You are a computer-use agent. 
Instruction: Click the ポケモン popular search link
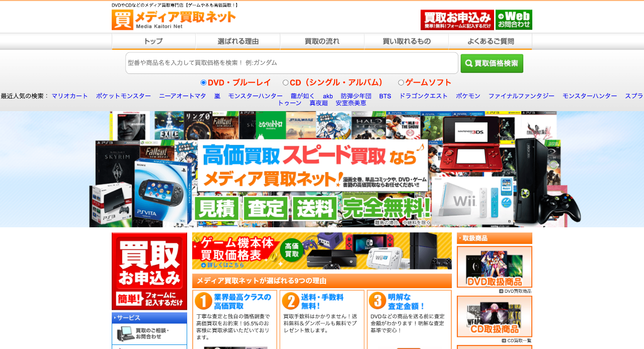pos(468,96)
